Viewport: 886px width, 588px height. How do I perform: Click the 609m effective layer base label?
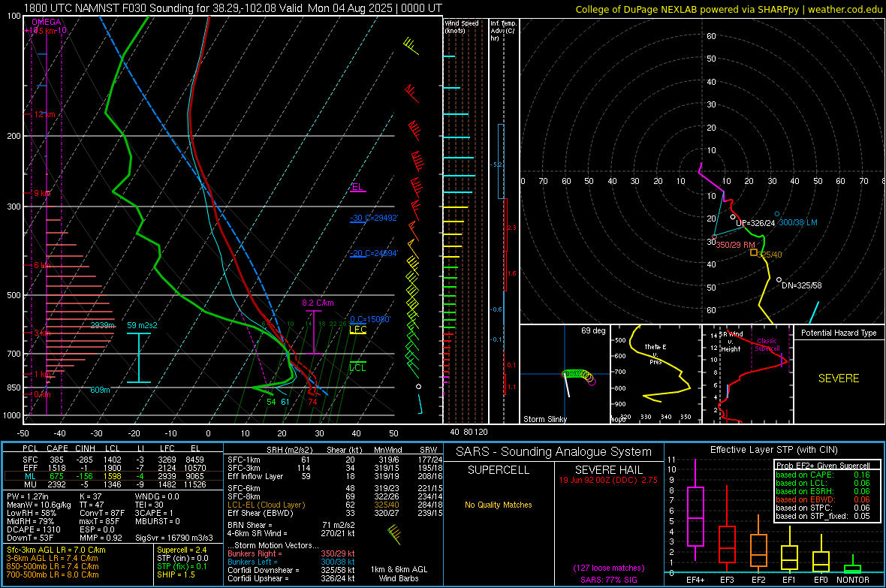point(100,390)
